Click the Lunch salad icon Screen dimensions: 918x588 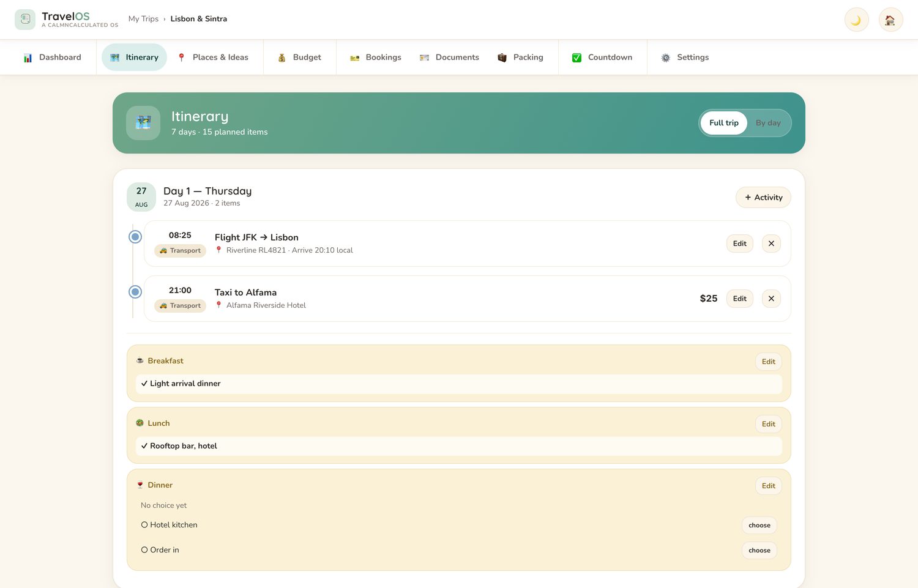coord(140,423)
